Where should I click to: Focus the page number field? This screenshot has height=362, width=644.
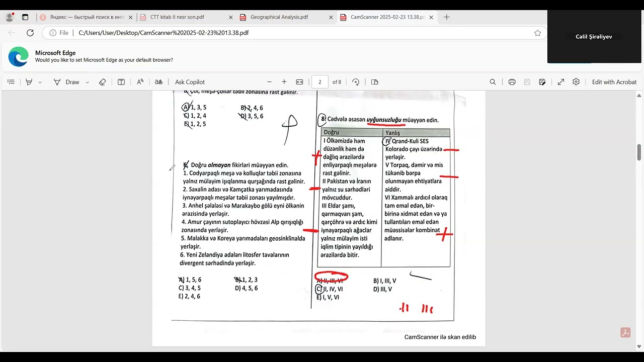(x=320, y=82)
